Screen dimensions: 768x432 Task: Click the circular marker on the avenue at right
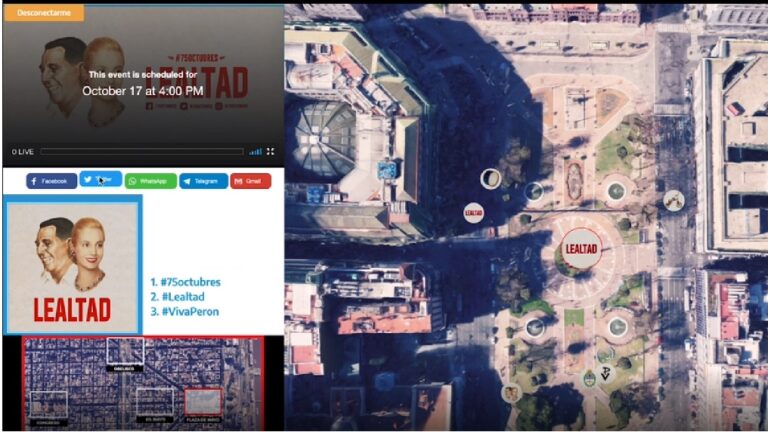coord(673,200)
